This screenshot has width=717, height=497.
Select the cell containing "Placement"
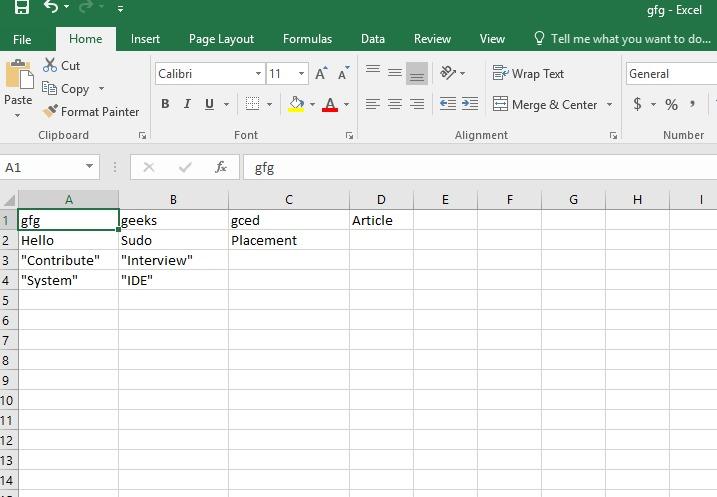click(289, 240)
